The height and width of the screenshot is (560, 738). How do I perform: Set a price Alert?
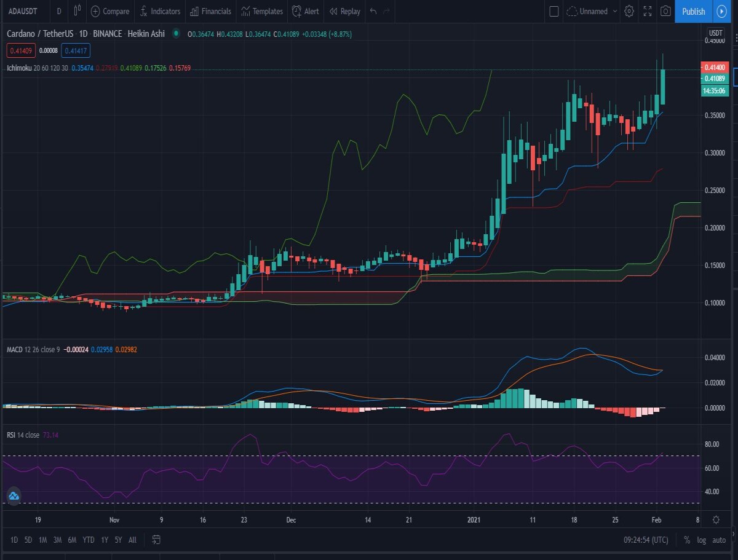[306, 11]
